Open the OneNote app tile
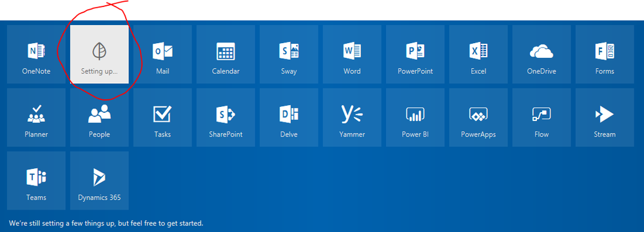The width and height of the screenshot is (644, 232). coord(36,54)
